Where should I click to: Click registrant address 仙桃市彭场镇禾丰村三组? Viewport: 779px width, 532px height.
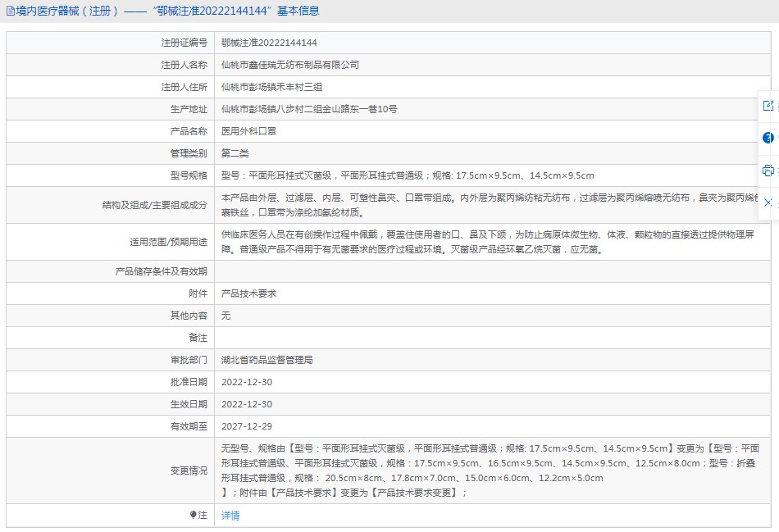[x=271, y=87]
